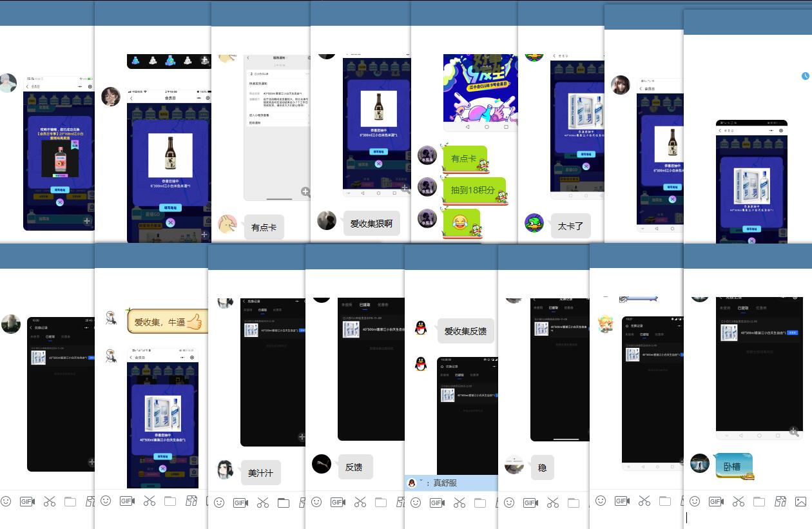
Task: Click the penguin avatar beside 爱收集反馈
Action: tap(421, 329)
